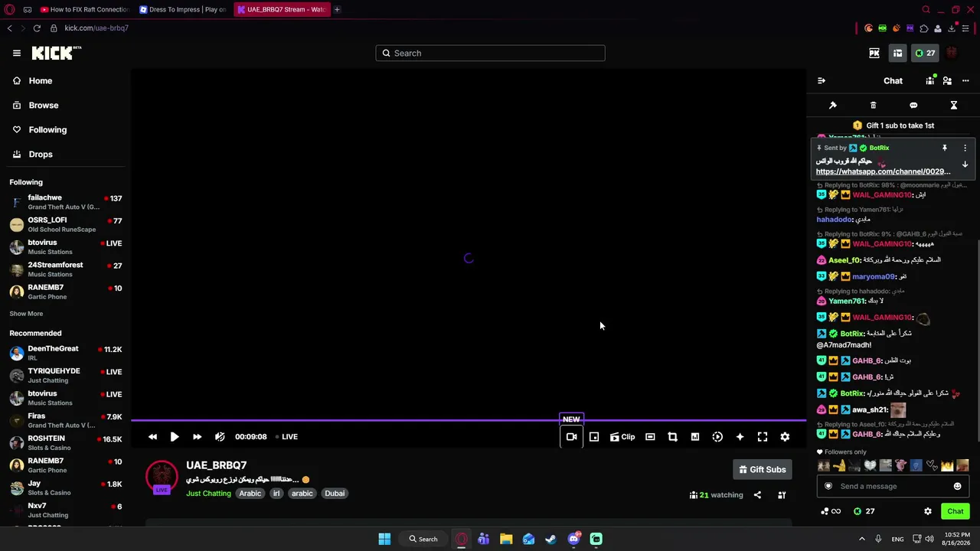
Task: Click the capitalized Arabic tag
Action: click(250, 494)
